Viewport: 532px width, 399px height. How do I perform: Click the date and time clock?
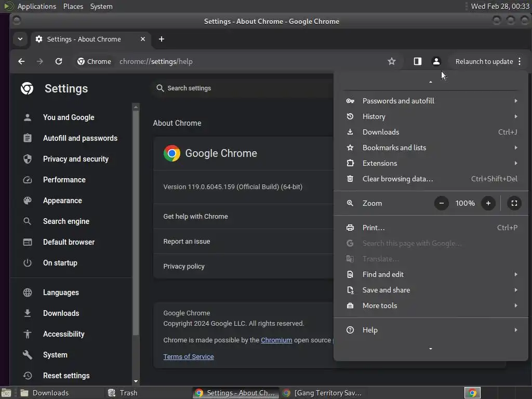500,6
